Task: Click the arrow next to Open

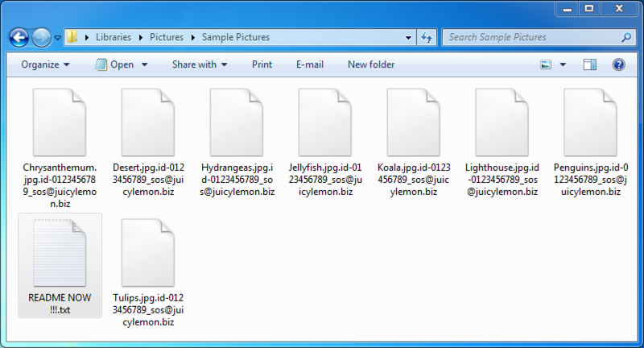Action: pos(145,64)
